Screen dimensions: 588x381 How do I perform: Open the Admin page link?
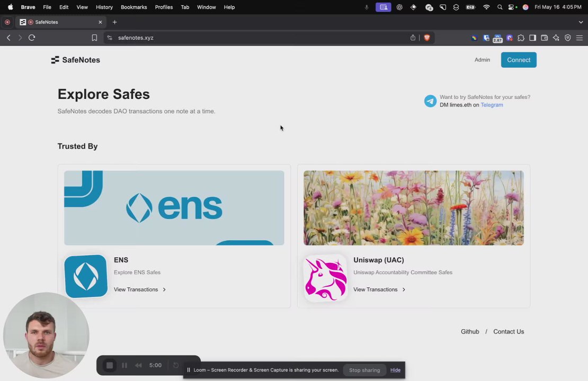482,60
